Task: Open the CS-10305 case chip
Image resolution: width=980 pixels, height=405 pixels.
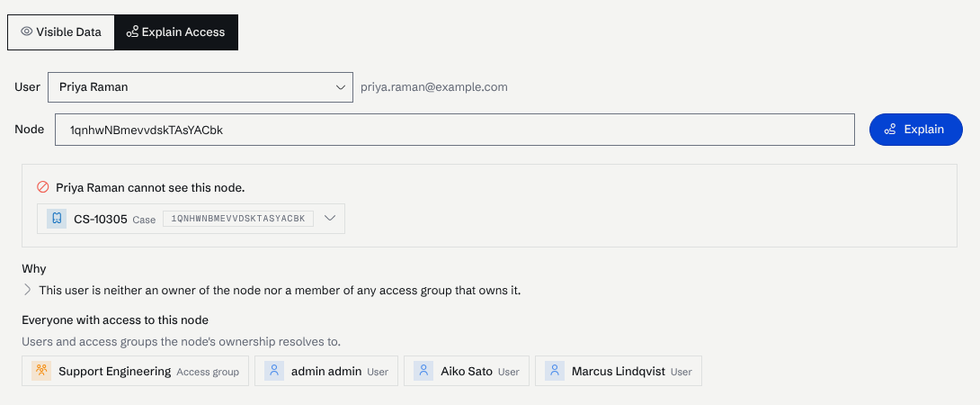Action: click(x=191, y=219)
